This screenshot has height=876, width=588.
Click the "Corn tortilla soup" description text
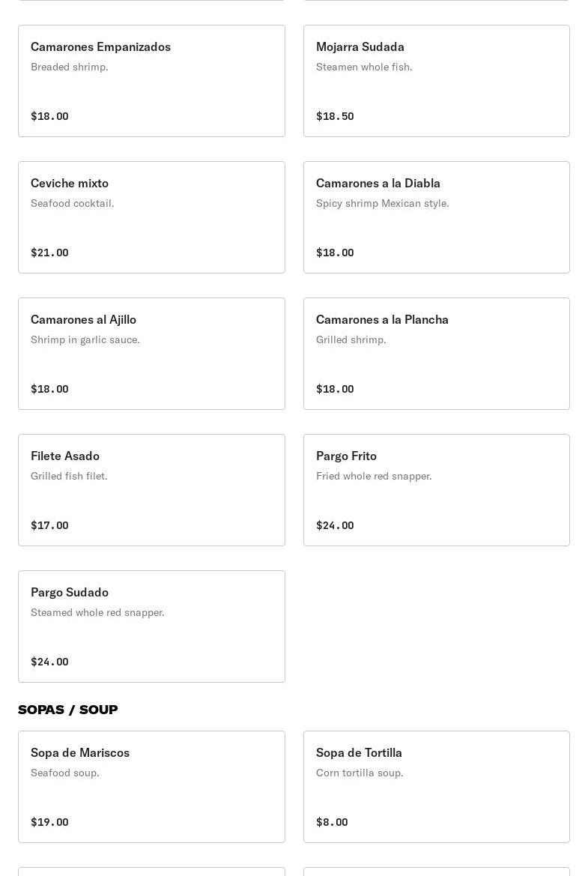360,773
